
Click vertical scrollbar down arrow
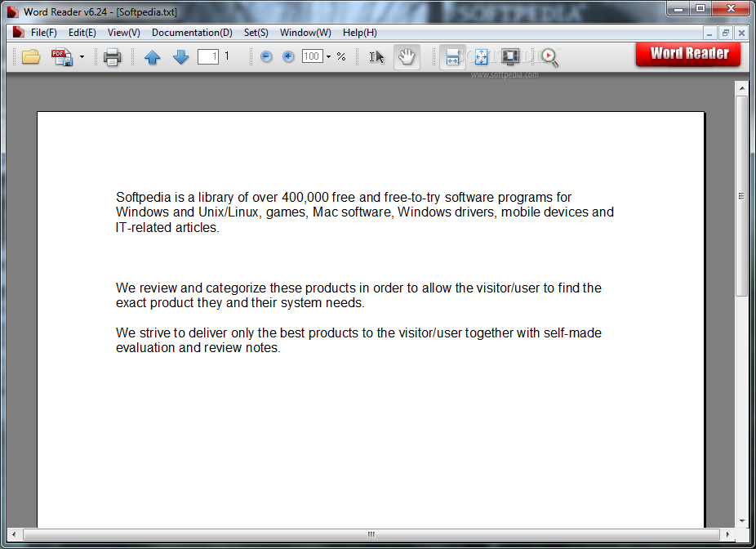[741, 521]
